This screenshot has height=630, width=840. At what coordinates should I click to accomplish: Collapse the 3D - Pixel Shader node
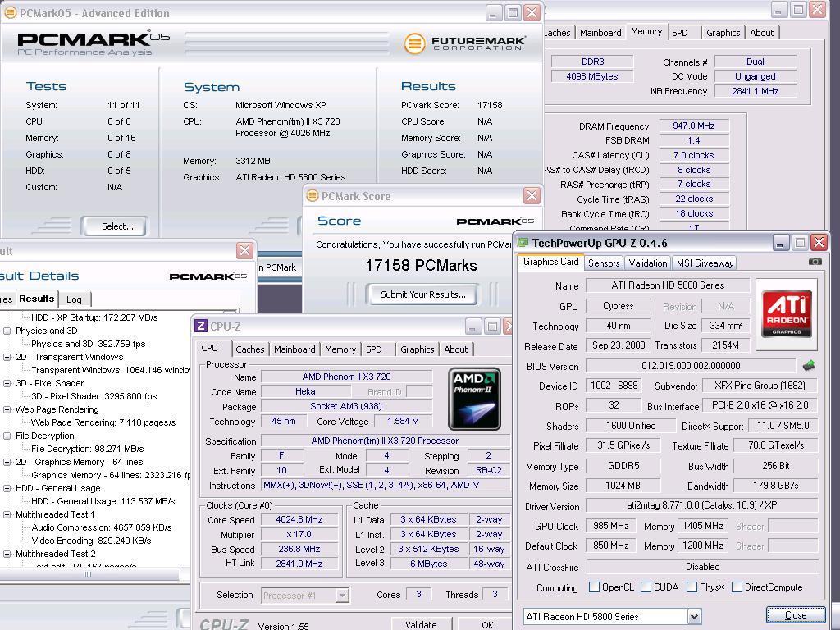pyautogui.click(x=7, y=384)
